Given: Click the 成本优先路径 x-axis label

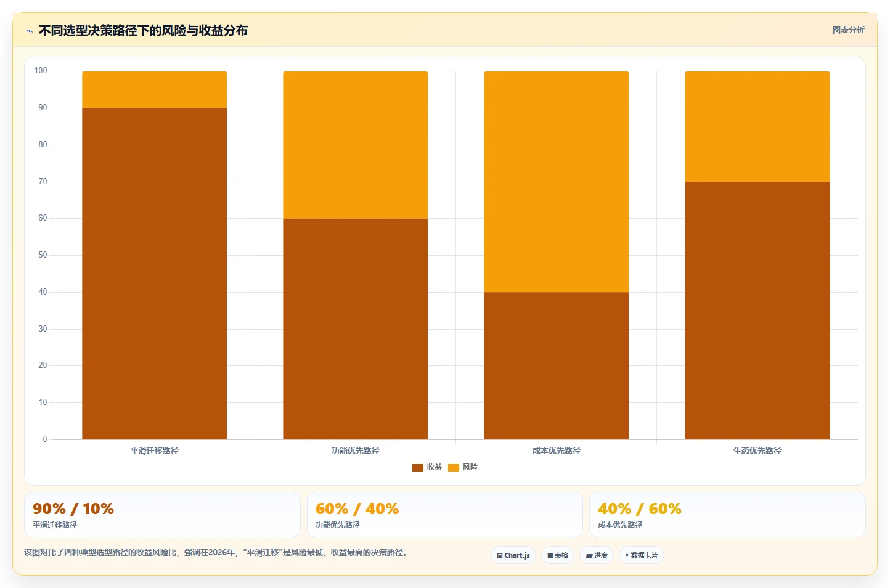Looking at the screenshot, I should [x=557, y=451].
